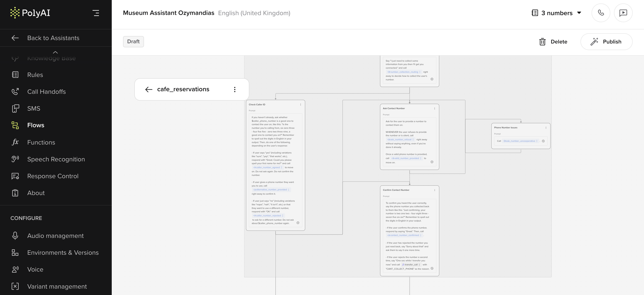Click the phone call icon button
Viewport: 644px width, 295px height.
(601, 13)
